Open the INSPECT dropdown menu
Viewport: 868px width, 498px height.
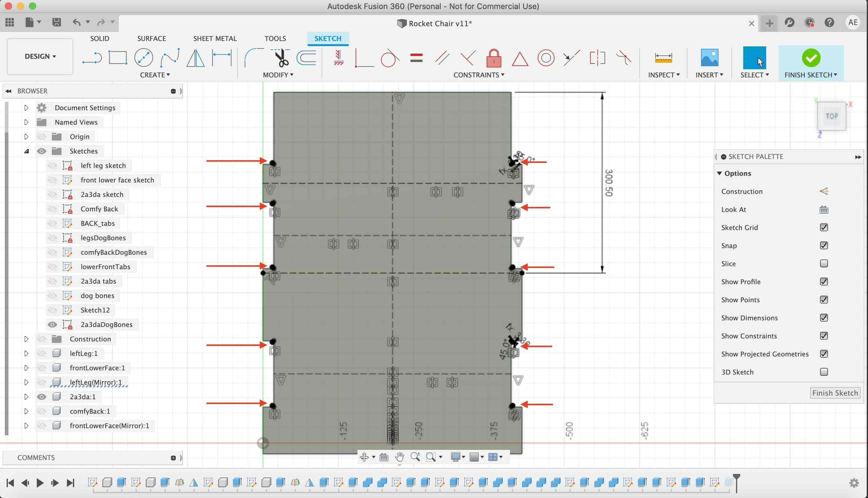coord(664,75)
